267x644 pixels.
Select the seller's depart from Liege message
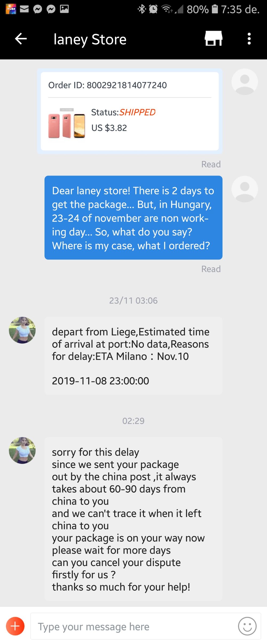click(133, 356)
